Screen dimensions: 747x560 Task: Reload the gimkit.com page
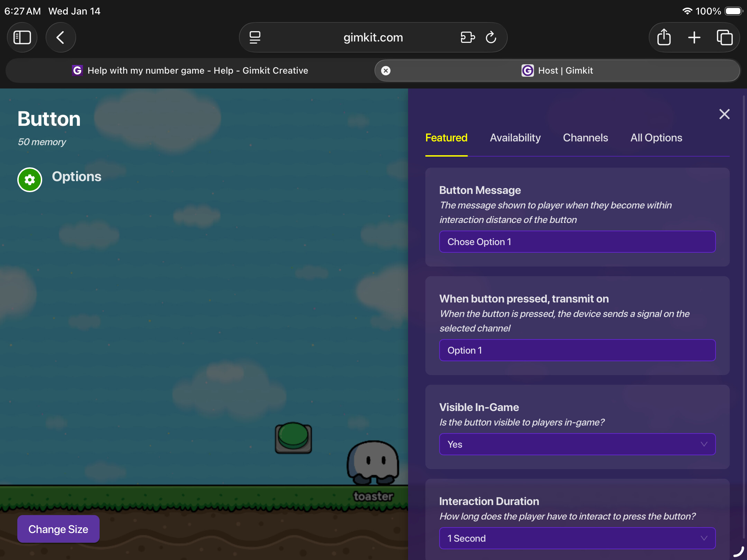coord(491,37)
